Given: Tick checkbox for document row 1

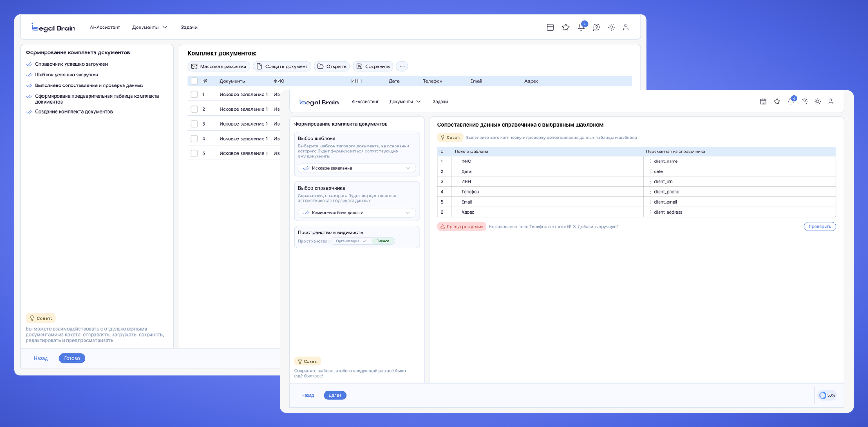Looking at the screenshot, I should point(194,95).
